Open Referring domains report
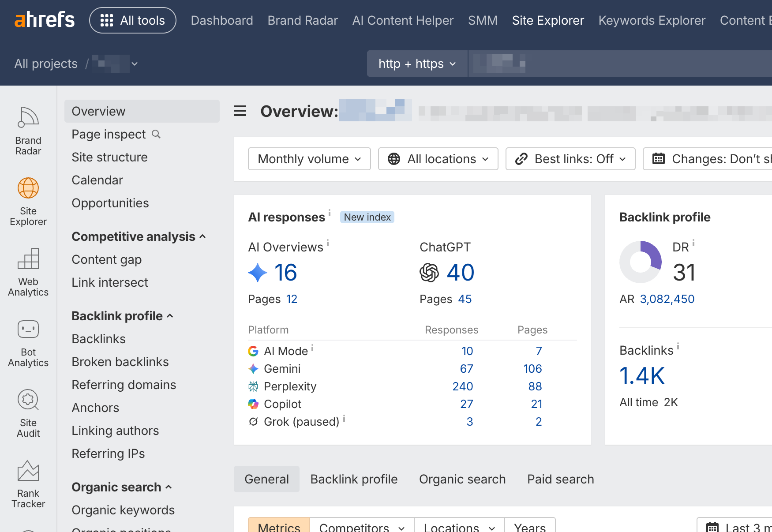The width and height of the screenshot is (772, 532). click(x=124, y=385)
